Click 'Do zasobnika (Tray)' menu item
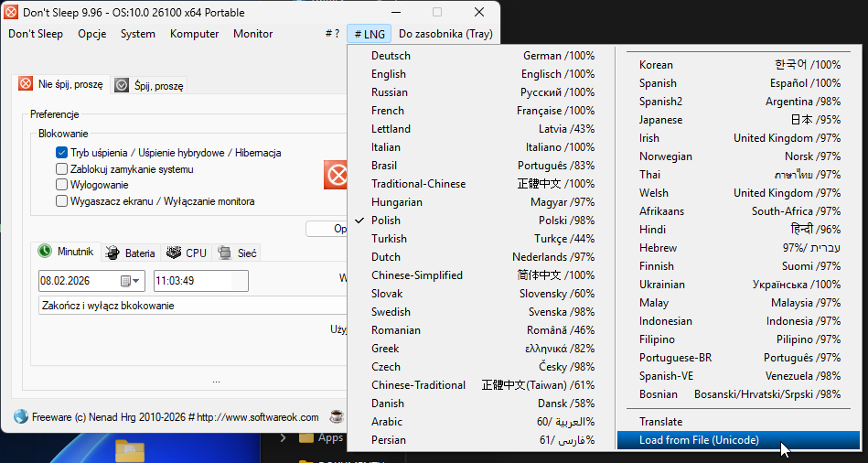The width and height of the screenshot is (868, 463). tap(445, 34)
